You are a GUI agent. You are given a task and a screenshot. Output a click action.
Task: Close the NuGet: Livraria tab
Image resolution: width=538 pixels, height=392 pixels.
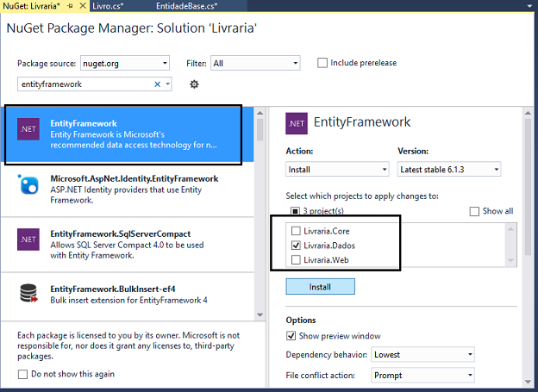[83, 6]
